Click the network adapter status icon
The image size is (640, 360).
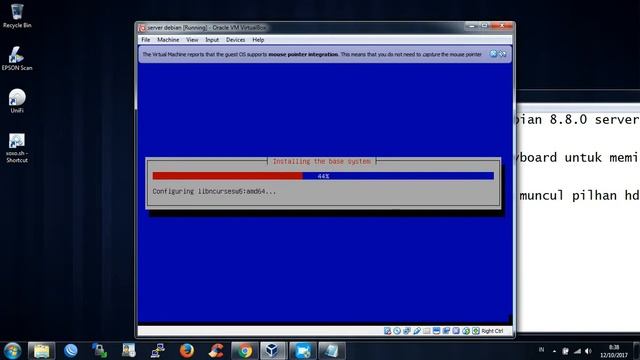coord(407,331)
